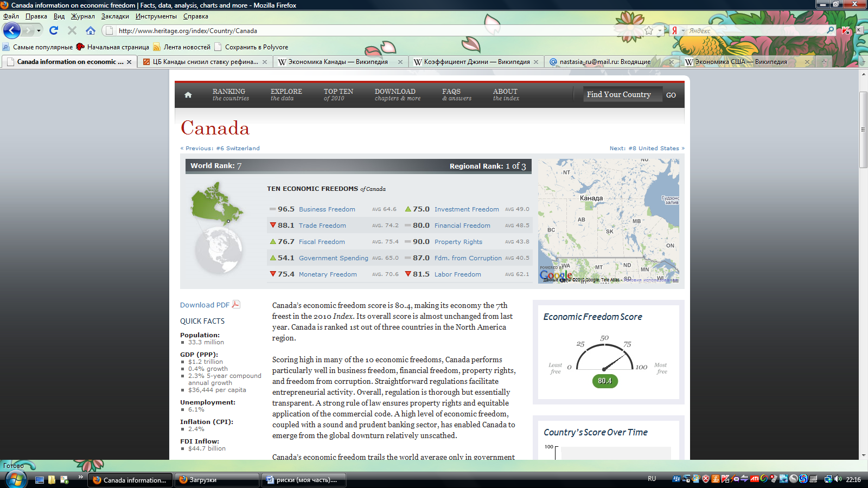
Task: Click the search magnifier icon in Yandex box
Action: point(831,30)
